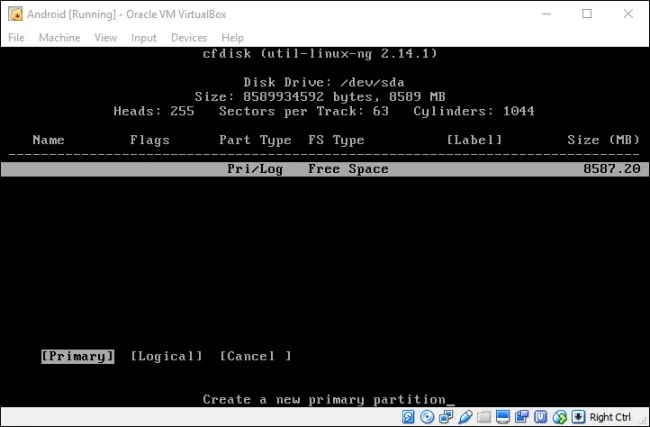Click the keyboard capture arrow icon
This screenshot has width=650, height=427.
click(x=578, y=417)
